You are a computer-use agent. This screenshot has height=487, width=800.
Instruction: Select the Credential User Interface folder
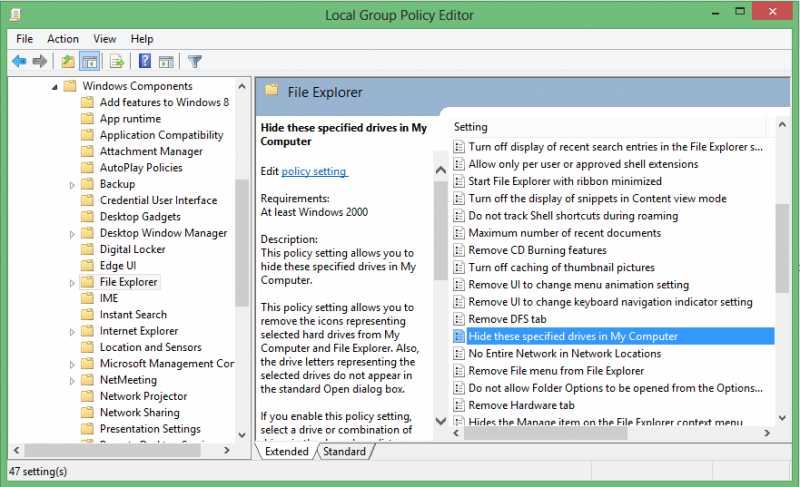158,200
